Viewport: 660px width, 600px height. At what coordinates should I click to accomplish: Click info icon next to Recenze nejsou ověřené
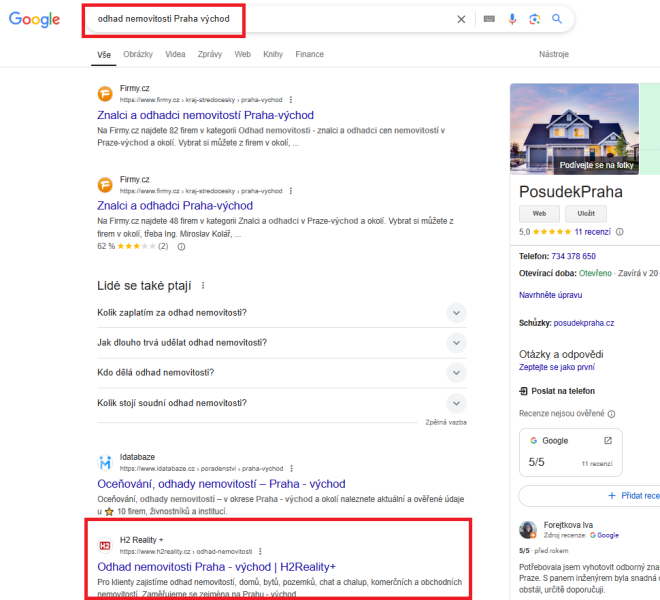tap(611, 414)
